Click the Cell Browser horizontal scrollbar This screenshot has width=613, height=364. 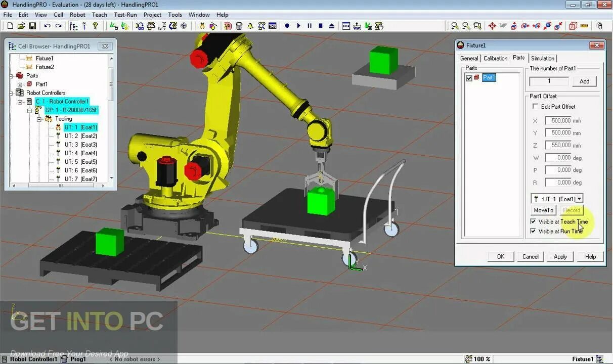pyautogui.click(x=61, y=186)
